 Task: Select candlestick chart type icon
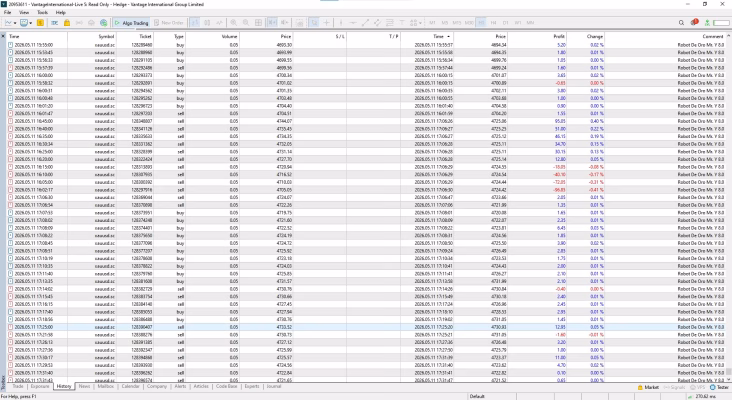click(207, 22)
